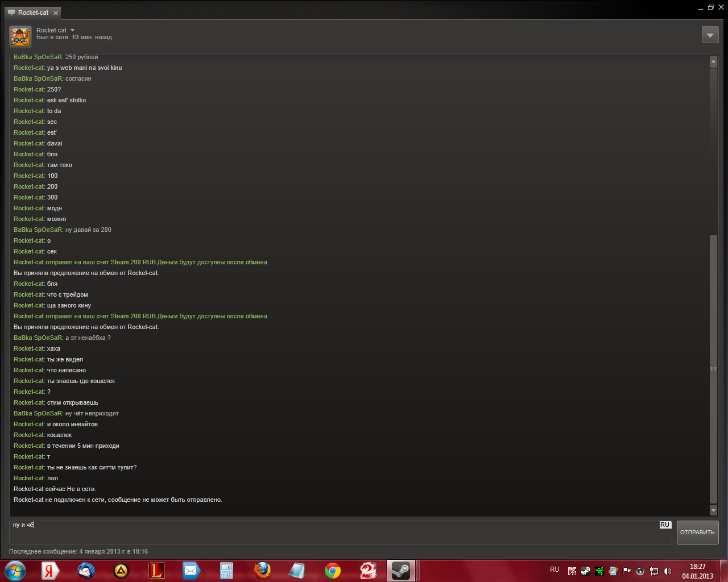Viewport: 728px width, 582px height.
Task: Click the message 'ну давай за 200'
Action: 88,230
